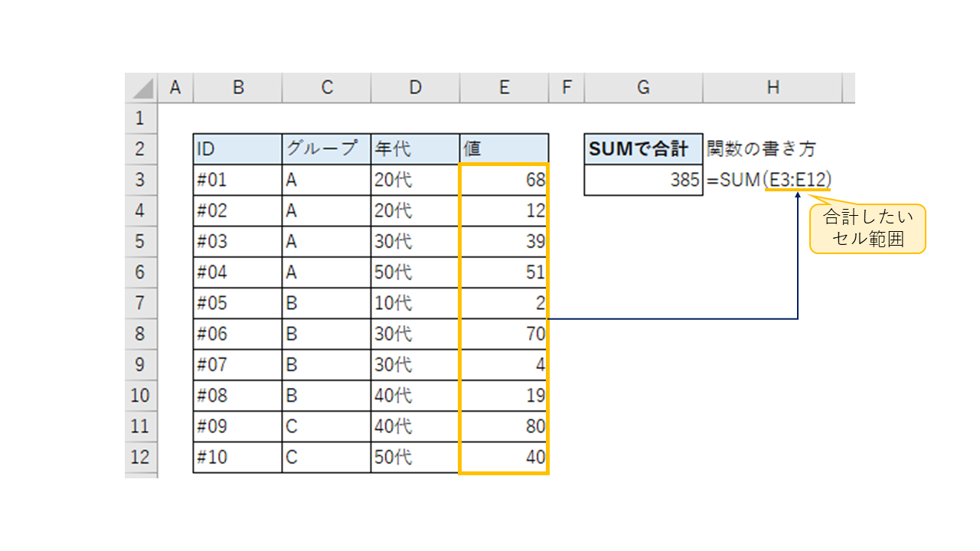Select cell with ID #05
The image size is (980, 551).
(238, 303)
